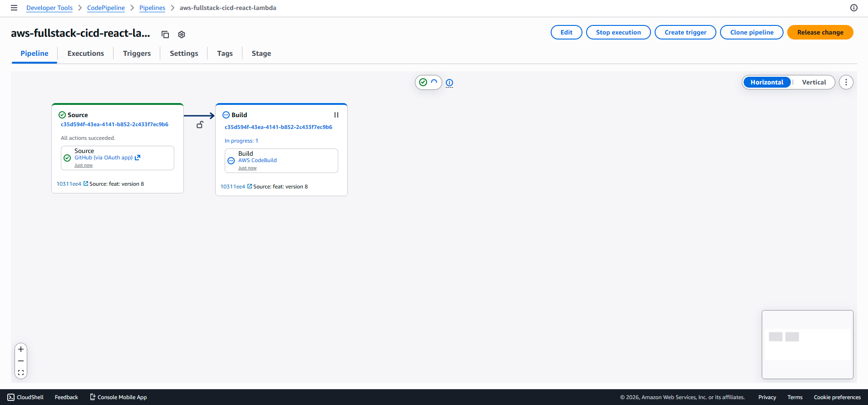Click Release change
This screenshot has height=405, width=868.
tap(820, 32)
